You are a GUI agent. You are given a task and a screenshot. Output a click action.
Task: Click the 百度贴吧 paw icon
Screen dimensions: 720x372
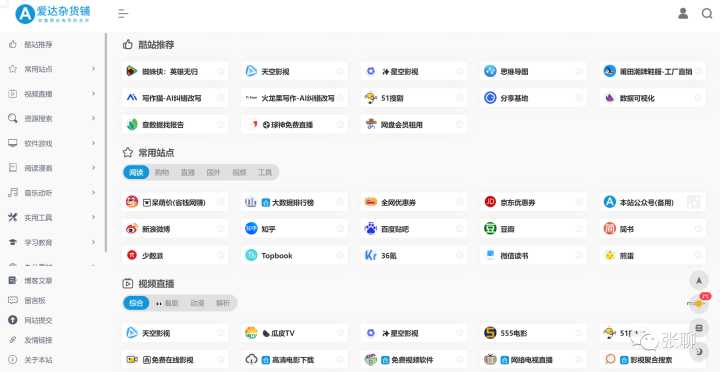tap(371, 228)
